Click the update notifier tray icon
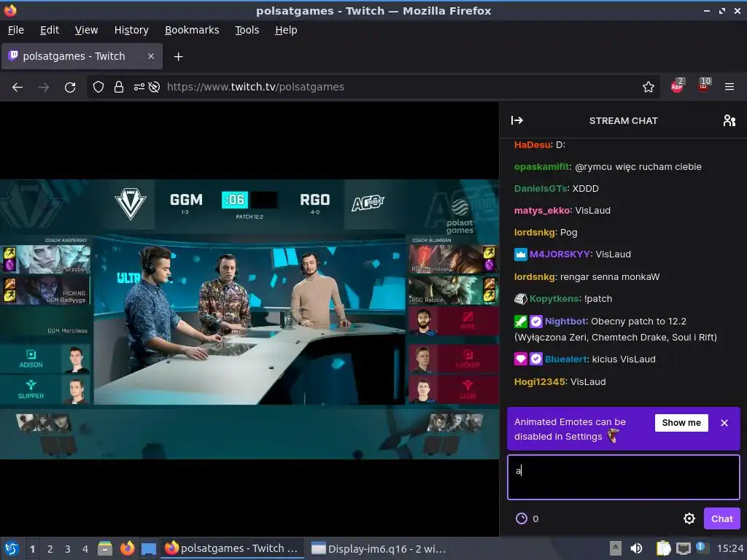 703,548
